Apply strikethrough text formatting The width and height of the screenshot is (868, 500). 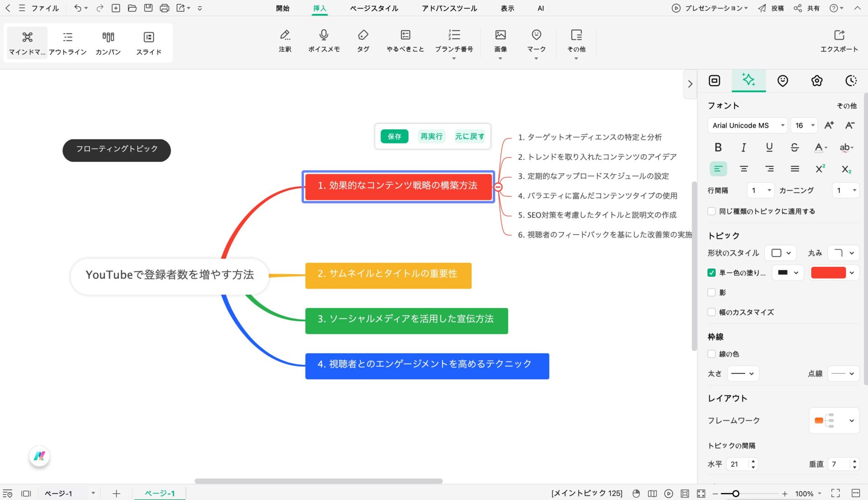[794, 148]
